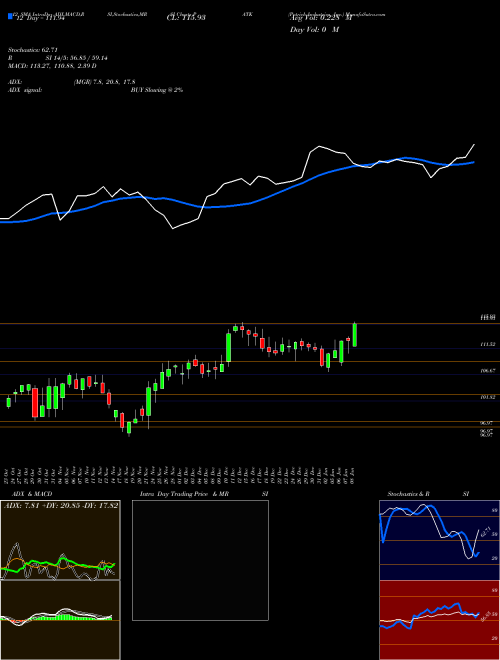
Task: Click the 'Avg Vol: 0.228 M' readout
Action: [x=321, y=18]
